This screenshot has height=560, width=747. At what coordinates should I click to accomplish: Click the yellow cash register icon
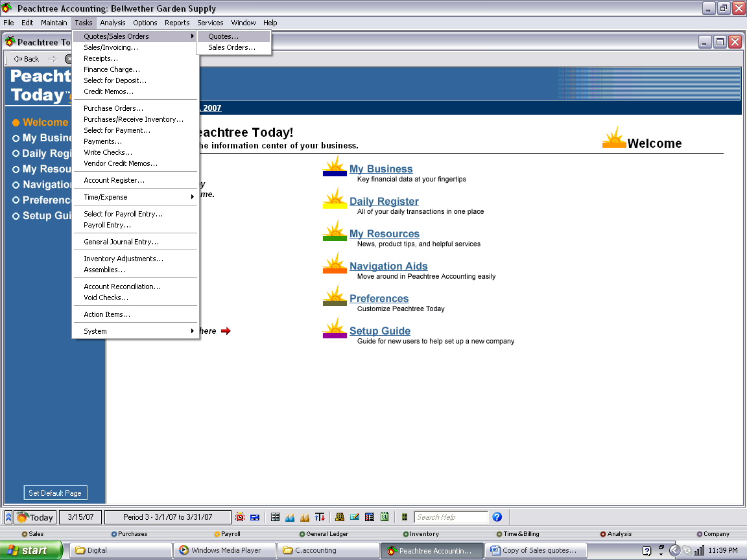[340, 517]
